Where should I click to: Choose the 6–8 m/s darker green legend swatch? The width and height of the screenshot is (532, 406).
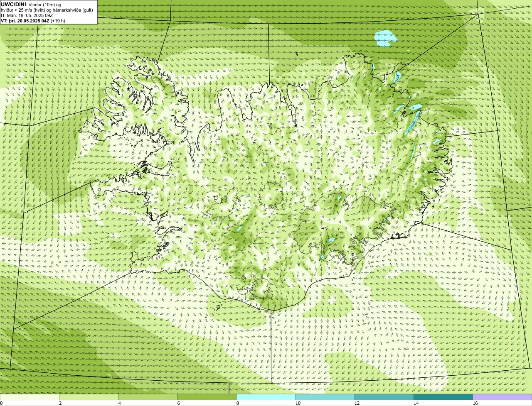tap(207, 397)
